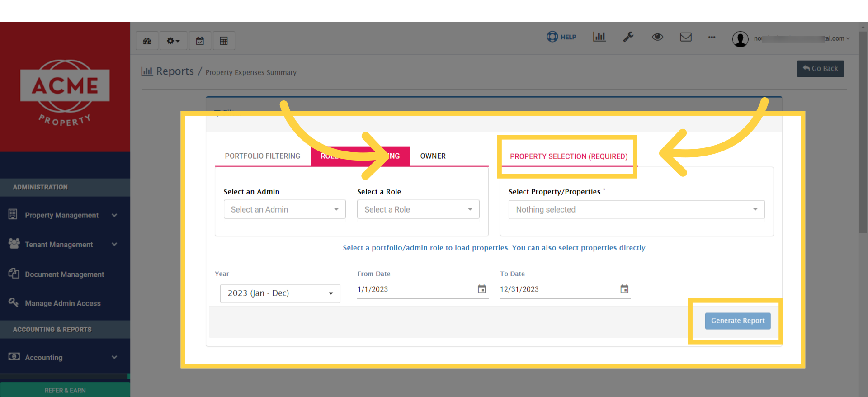
Task: Open the Select an Admin dropdown
Action: click(x=285, y=209)
